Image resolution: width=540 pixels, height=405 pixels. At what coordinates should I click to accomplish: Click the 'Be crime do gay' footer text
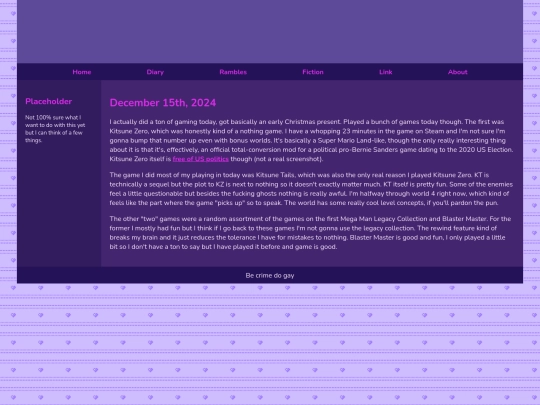pos(270,276)
